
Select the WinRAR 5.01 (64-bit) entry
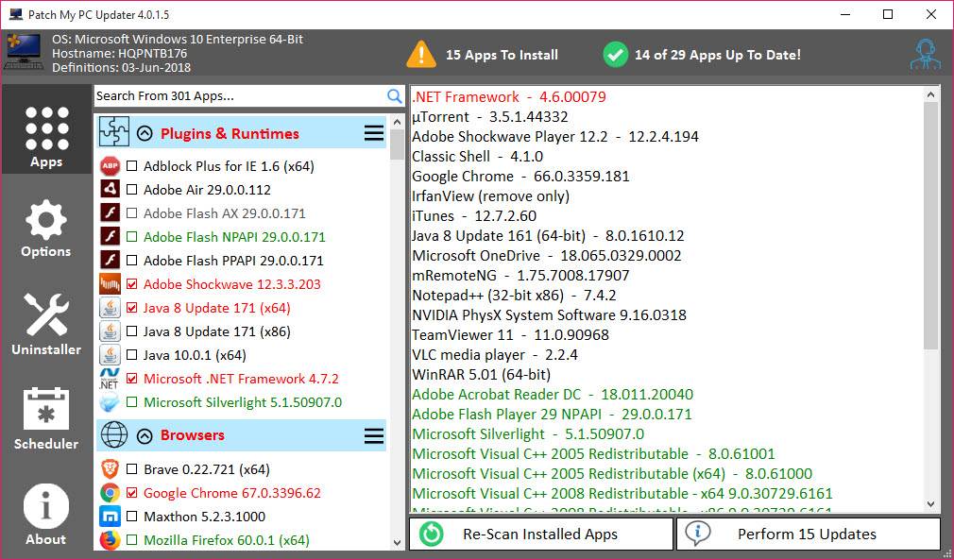482,375
